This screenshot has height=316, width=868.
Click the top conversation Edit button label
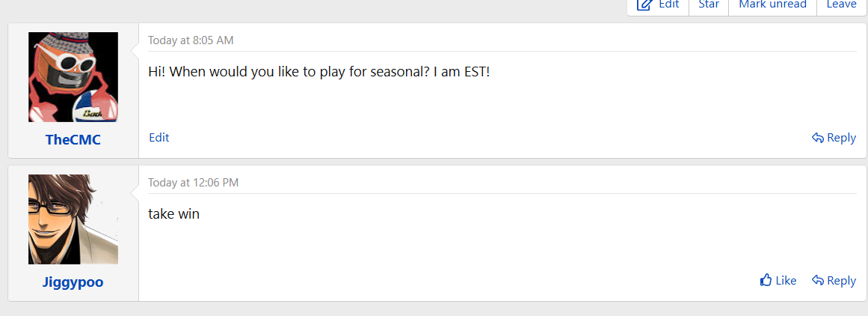pyautogui.click(x=668, y=4)
